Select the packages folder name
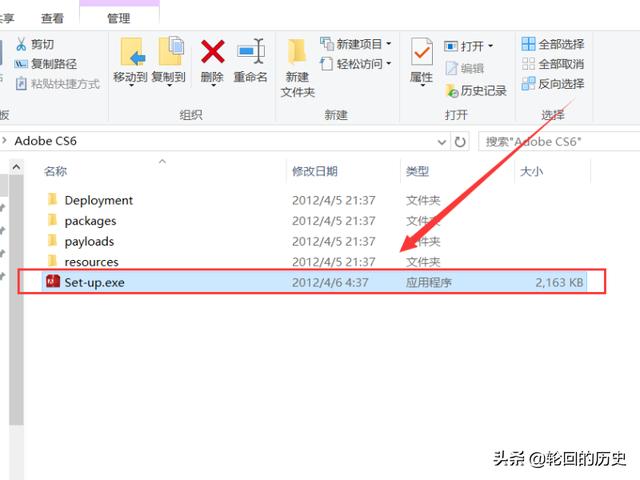 [90, 221]
